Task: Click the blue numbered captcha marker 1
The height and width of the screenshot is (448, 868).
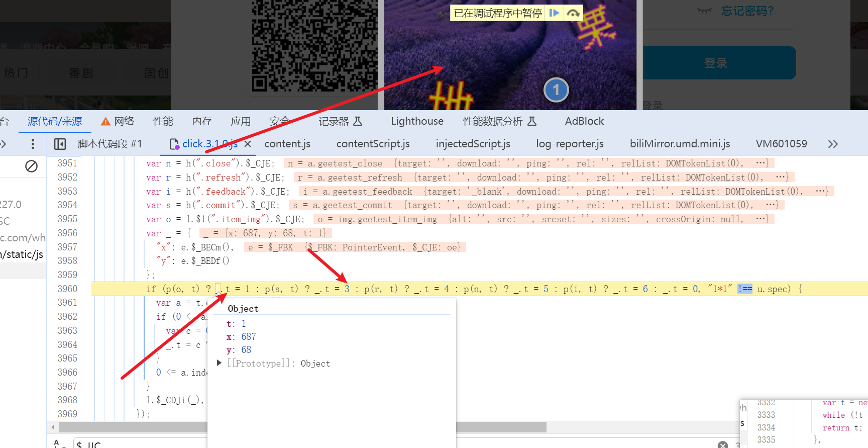Action: pos(556,90)
